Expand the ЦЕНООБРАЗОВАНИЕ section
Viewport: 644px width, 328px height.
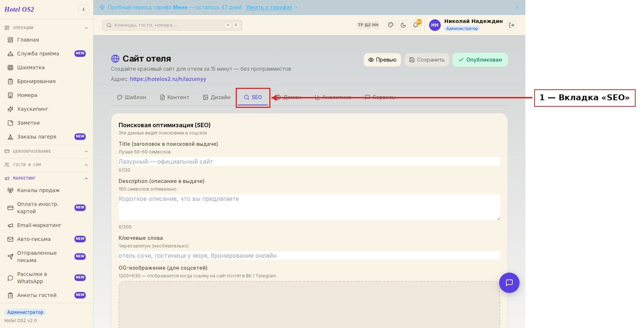click(x=46, y=151)
